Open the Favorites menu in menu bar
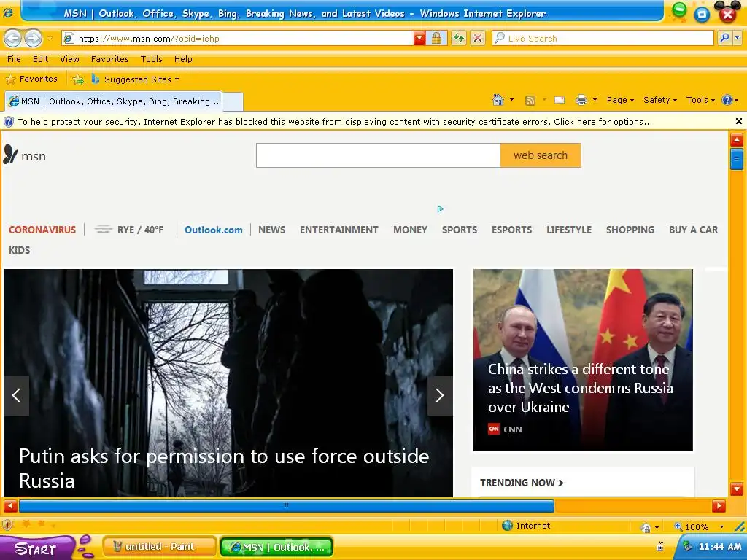Screen dimensions: 747x560 [110, 59]
